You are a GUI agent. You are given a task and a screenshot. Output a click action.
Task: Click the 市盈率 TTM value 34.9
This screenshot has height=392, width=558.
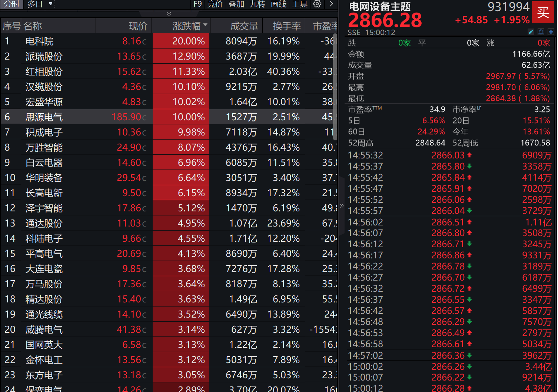click(437, 110)
